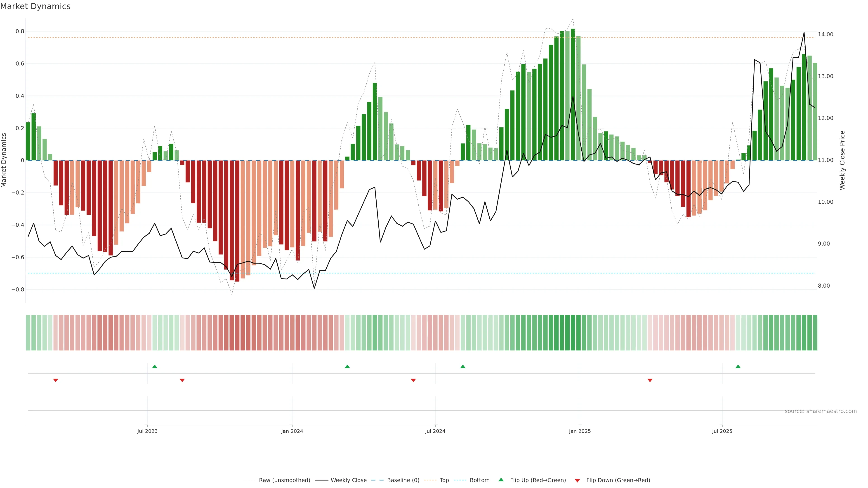Click the green flip-up triangle right of Jul 2024

pyautogui.click(x=463, y=366)
